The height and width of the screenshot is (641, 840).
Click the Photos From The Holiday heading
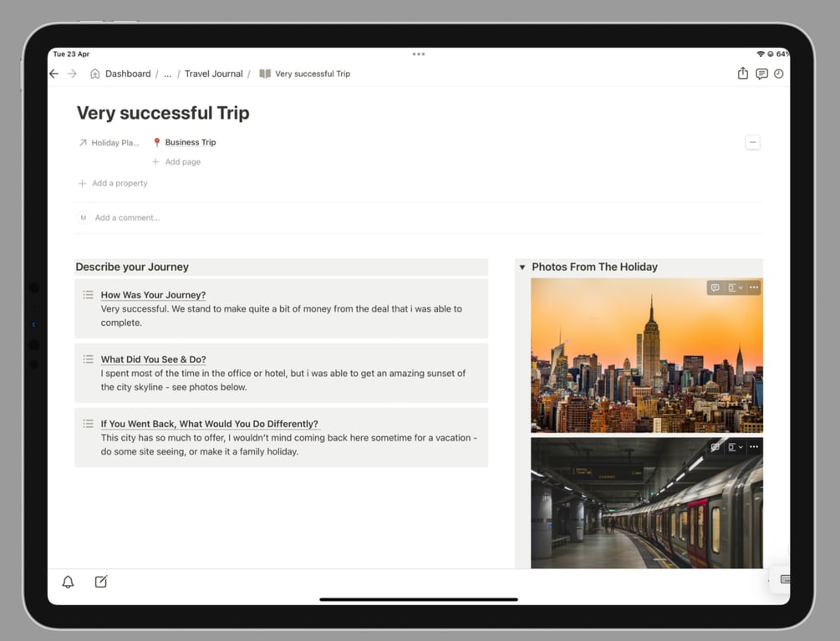[x=594, y=267]
